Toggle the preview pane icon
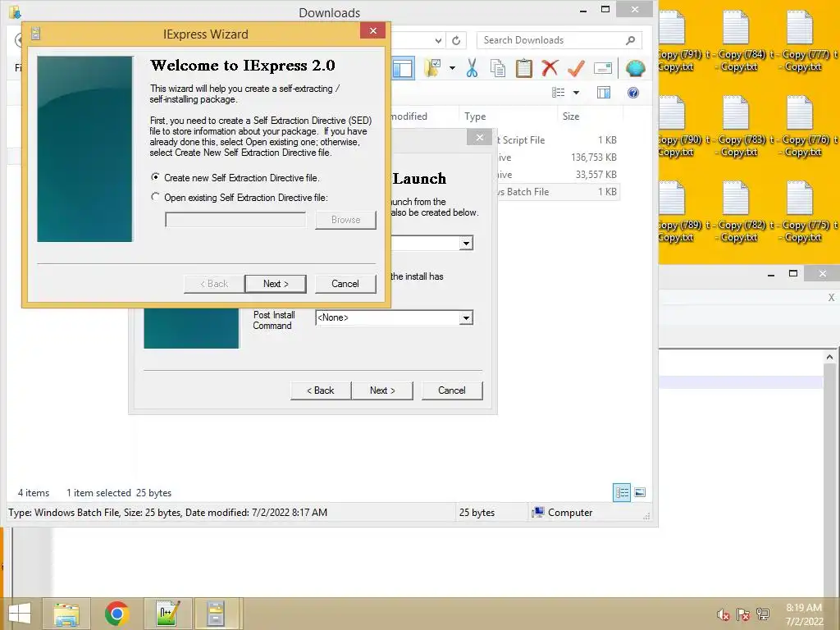The height and width of the screenshot is (630, 840). pyautogui.click(x=604, y=93)
